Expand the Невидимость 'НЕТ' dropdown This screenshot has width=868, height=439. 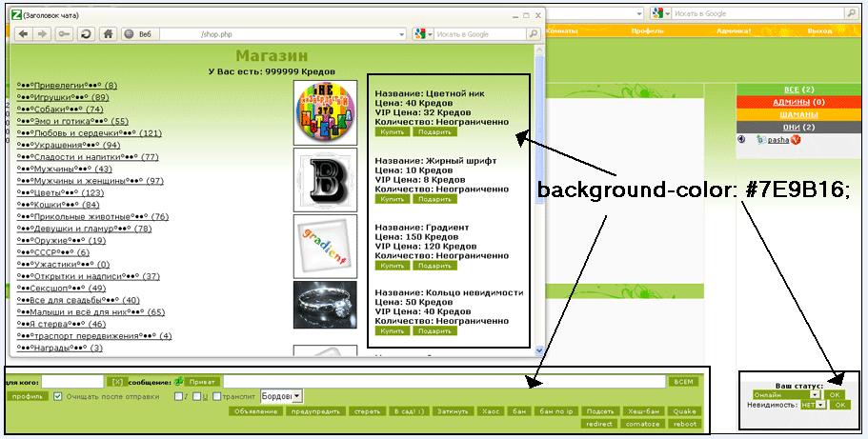coord(821,405)
